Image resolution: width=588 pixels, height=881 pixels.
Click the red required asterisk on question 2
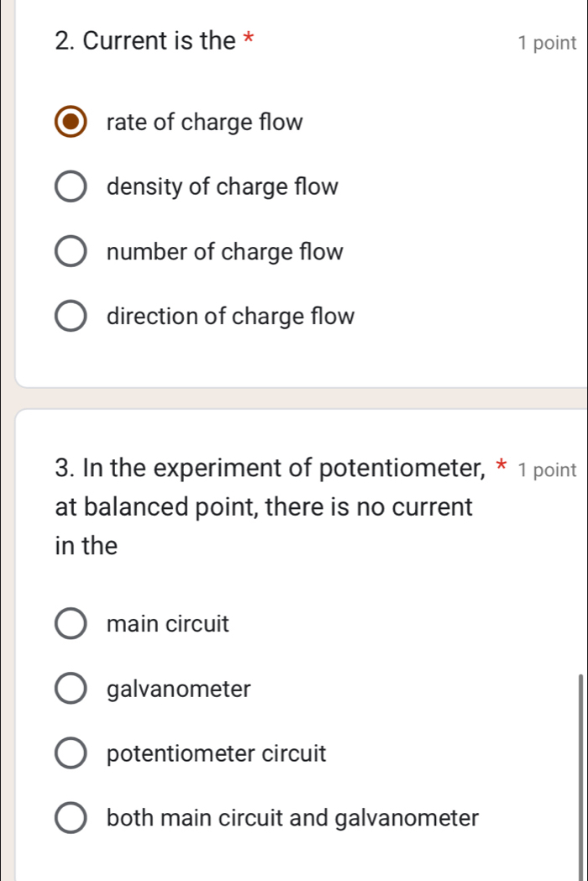250,39
